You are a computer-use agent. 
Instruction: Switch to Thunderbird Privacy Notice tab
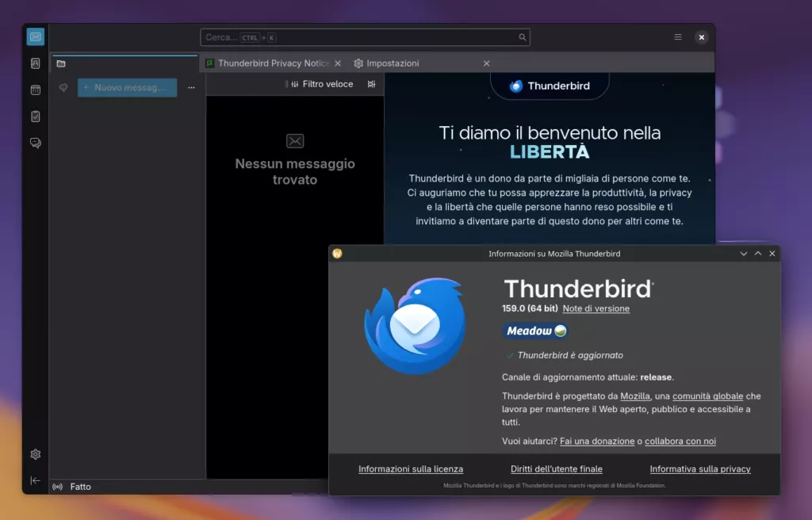[268, 63]
